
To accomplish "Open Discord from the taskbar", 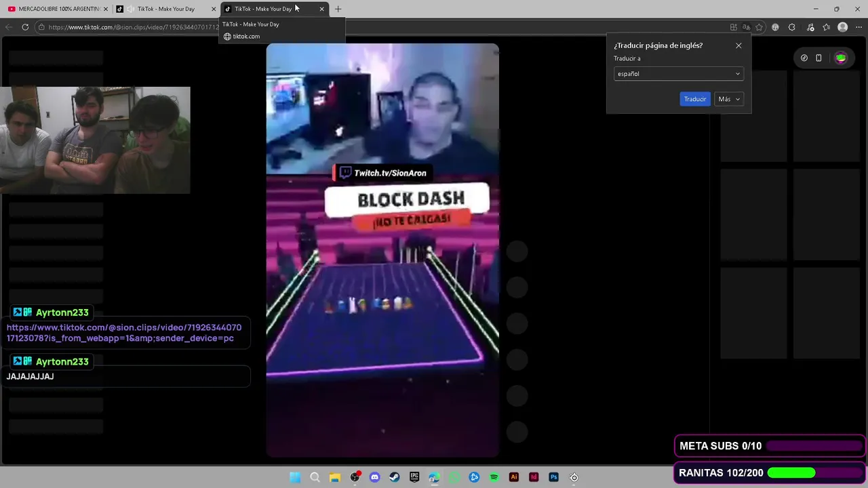I will click(374, 477).
